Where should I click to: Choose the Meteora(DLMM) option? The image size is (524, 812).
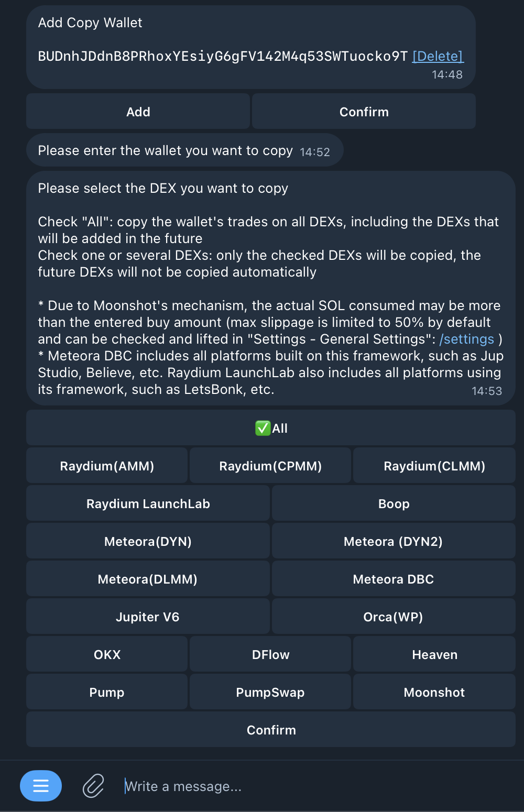pyautogui.click(x=148, y=579)
